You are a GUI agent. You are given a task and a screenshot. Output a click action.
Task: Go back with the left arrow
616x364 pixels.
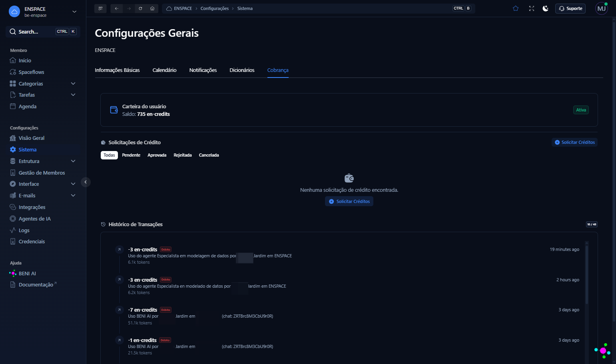117,8
